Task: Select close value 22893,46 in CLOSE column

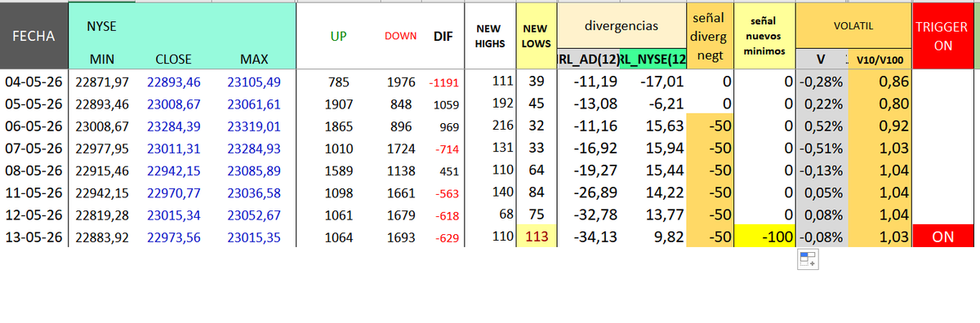Action: 173,82
